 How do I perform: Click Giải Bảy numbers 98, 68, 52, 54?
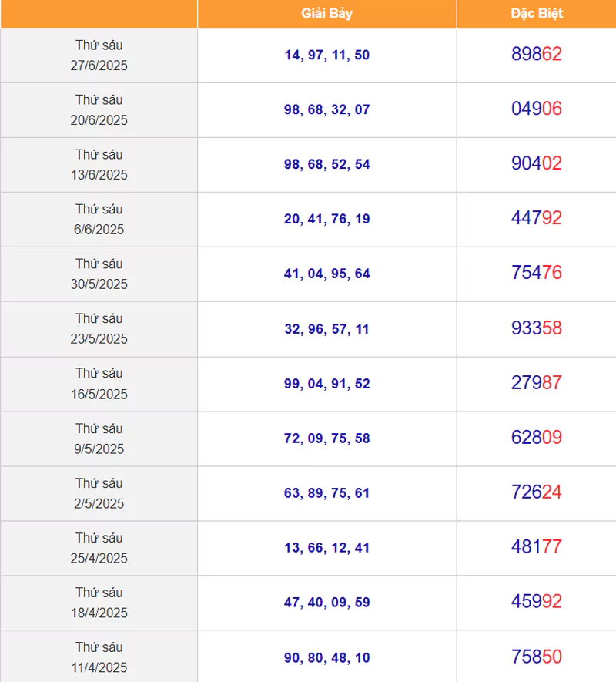click(x=327, y=164)
